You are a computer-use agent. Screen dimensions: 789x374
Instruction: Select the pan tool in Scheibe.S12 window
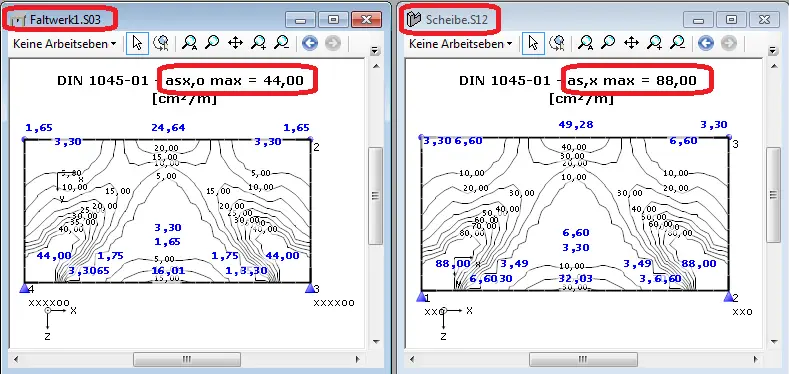pyautogui.click(x=631, y=43)
